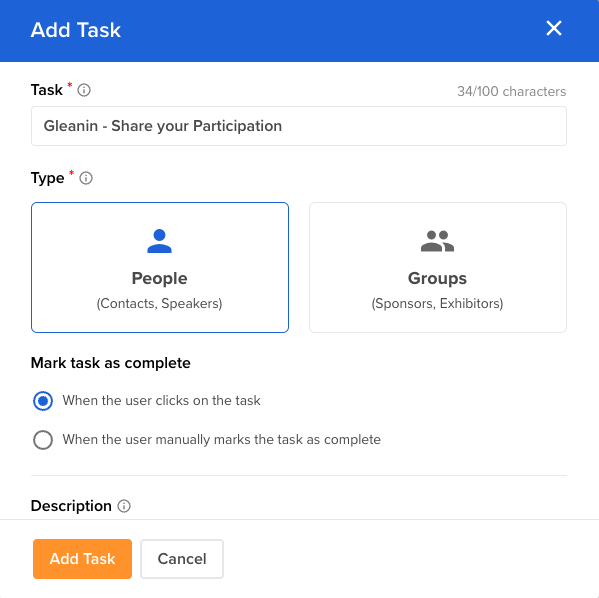Select the blue single-person People icon
This screenshot has width=599, height=598.
pos(159,241)
